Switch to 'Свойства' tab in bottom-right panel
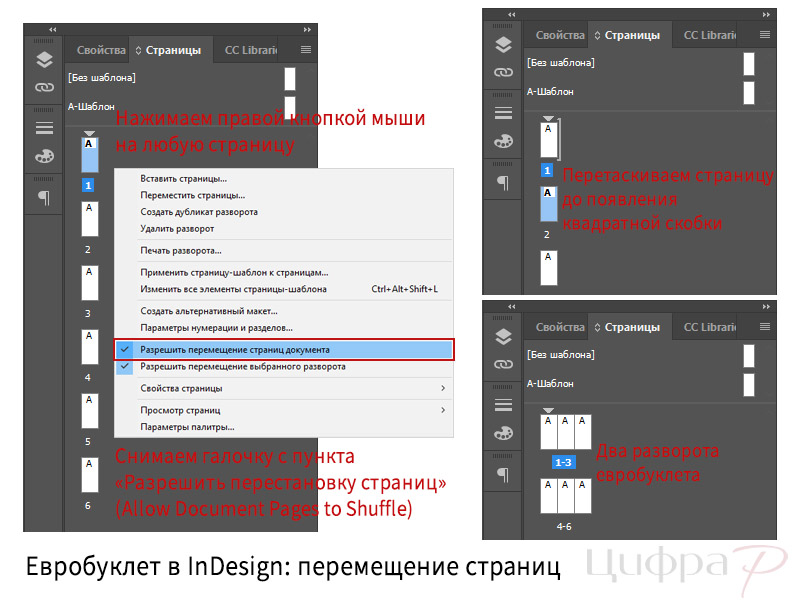This screenshot has width=800, height=600. (x=560, y=327)
